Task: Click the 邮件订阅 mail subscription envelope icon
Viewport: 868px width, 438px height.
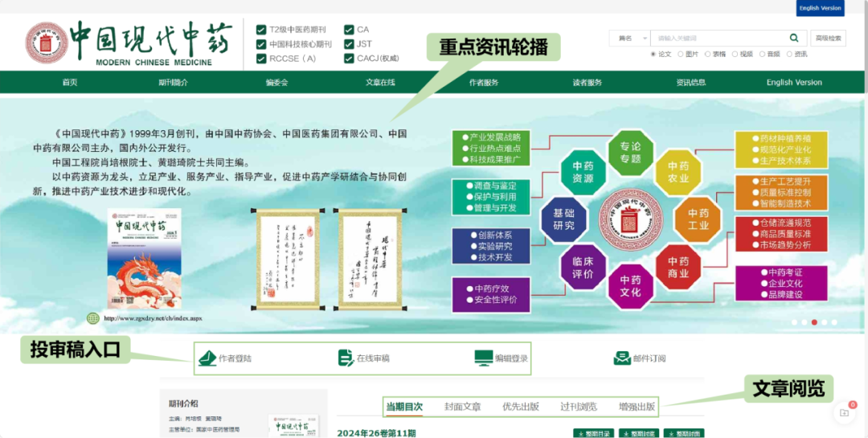Action: point(622,358)
